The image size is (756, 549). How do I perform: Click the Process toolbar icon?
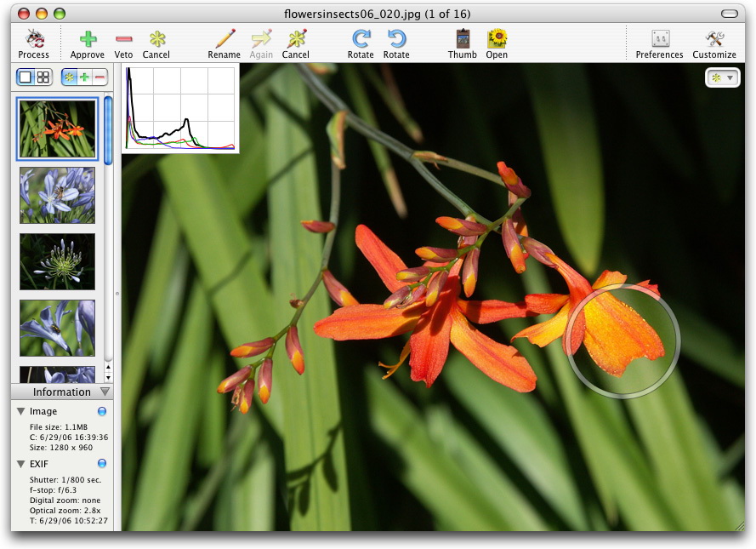[x=34, y=39]
